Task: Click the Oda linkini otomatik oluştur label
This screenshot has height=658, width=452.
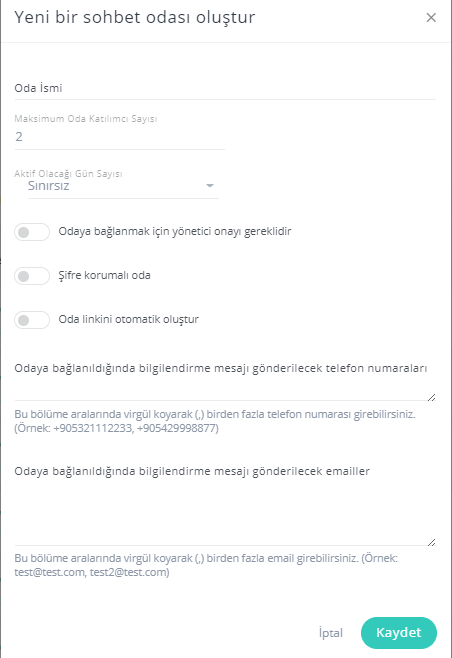Action: [x=128, y=319]
